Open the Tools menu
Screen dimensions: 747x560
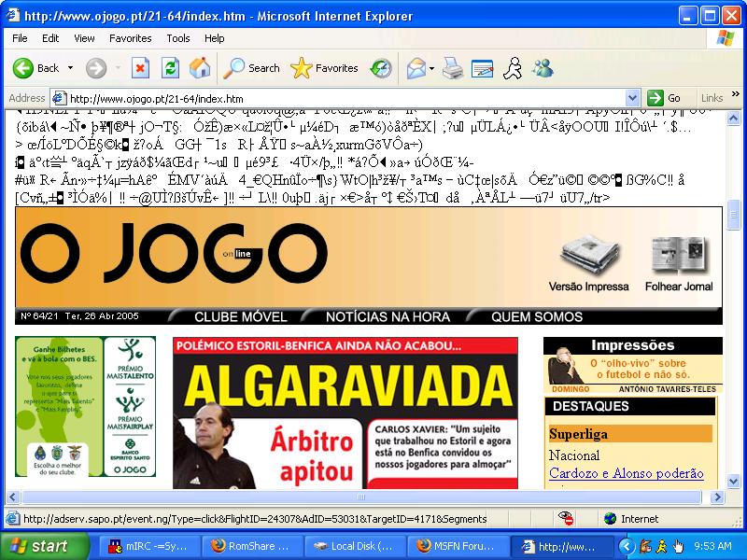point(178,38)
